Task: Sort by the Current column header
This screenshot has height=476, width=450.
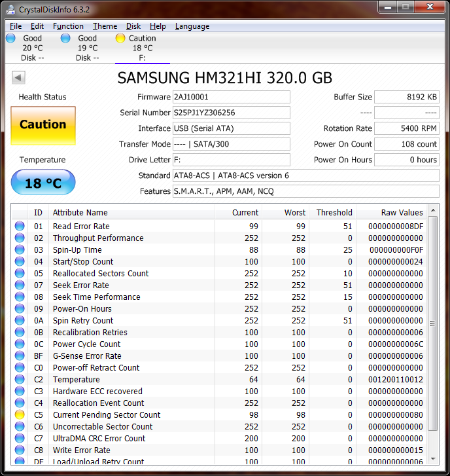Action: point(238,213)
